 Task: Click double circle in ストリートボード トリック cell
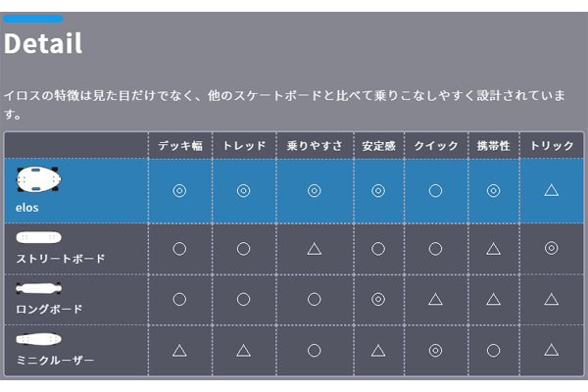point(551,249)
